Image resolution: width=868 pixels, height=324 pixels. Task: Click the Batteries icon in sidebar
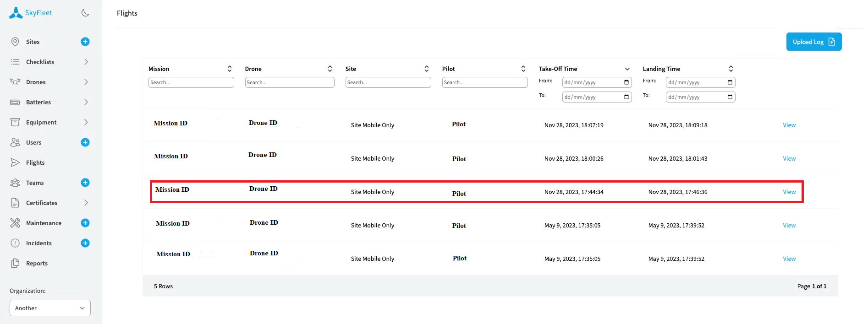coord(15,102)
